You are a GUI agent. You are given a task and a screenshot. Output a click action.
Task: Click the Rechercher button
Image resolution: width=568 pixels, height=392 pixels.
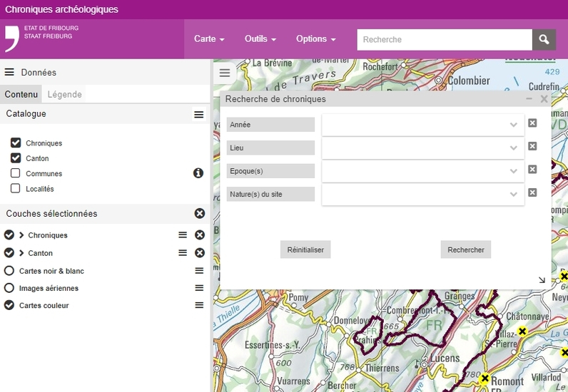tap(466, 249)
